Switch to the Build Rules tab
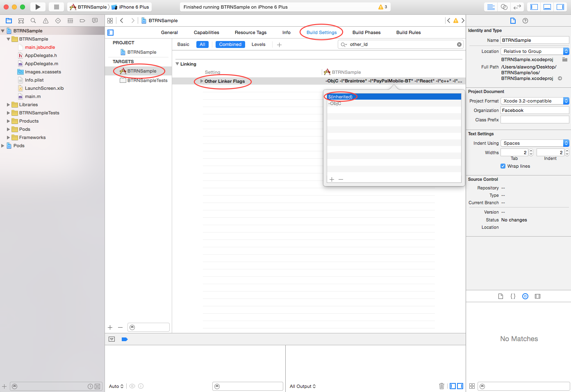571x392 pixels. (x=408, y=32)
